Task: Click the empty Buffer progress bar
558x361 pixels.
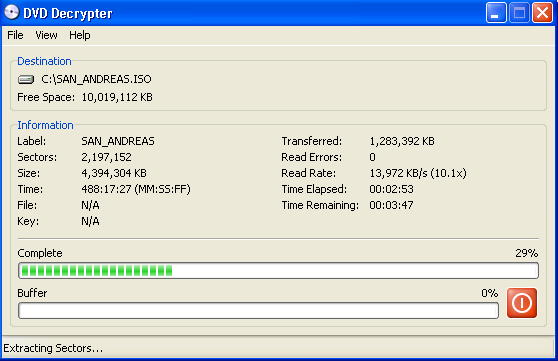Action: 258,310
